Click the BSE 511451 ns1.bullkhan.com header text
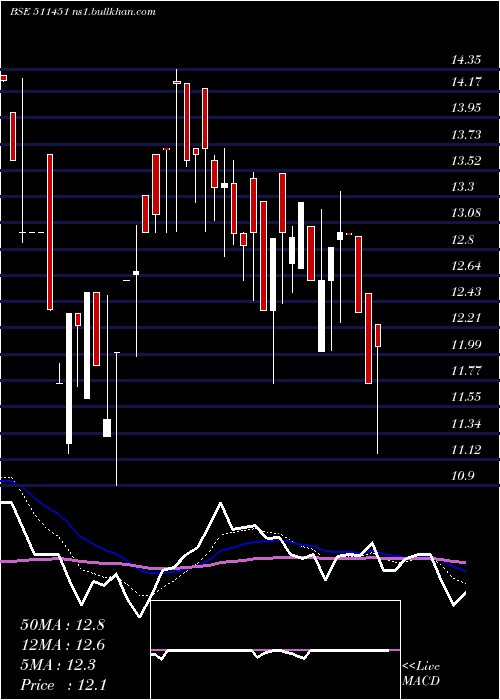 [83, 12]
